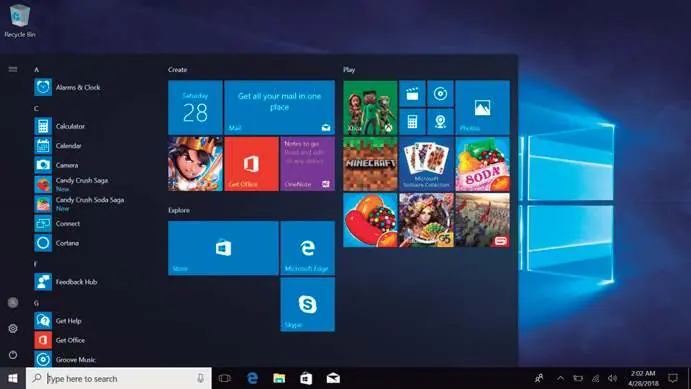Open the Mail tile
The height and width of the screenshot is (389, 691).
tap(279, 107)
